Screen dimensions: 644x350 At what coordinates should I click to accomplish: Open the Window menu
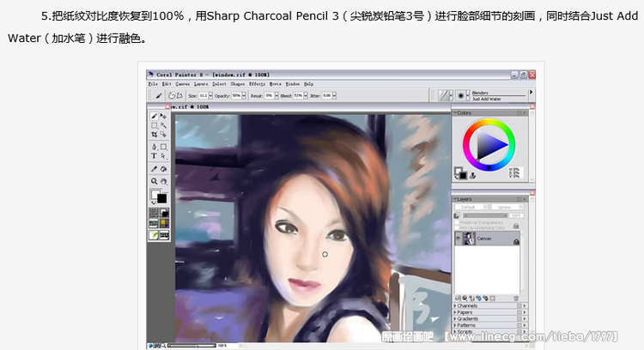(x=293, y=84)
